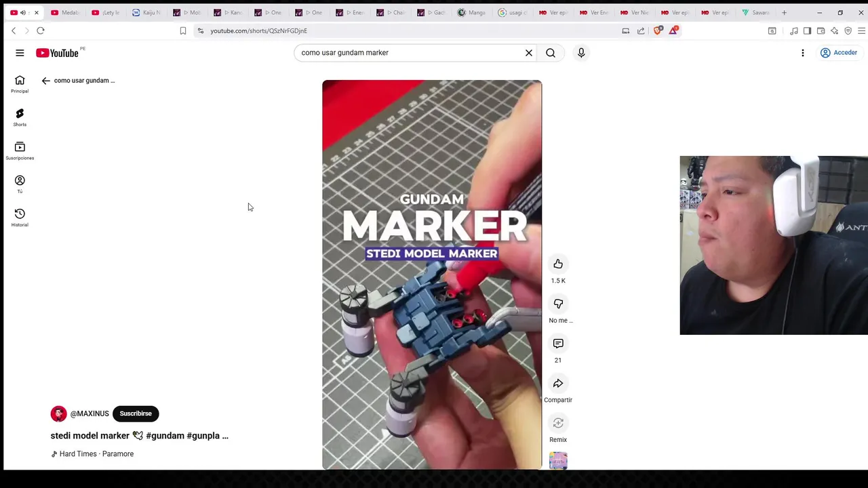
Task: Open the media control music note icon
Action: 793,30
